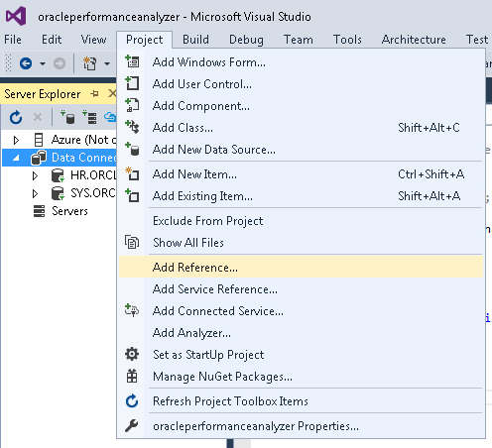This screenshot has width=492, height=448.
Task: Open the Navigate Backward dropdown arrow
Action: click(43, 63)
